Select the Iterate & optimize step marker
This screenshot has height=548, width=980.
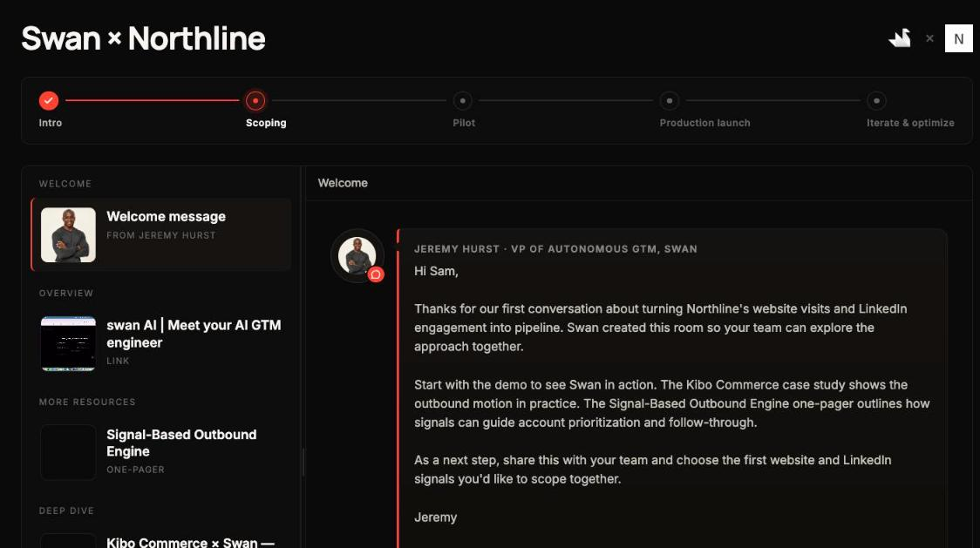click(876, 100)
